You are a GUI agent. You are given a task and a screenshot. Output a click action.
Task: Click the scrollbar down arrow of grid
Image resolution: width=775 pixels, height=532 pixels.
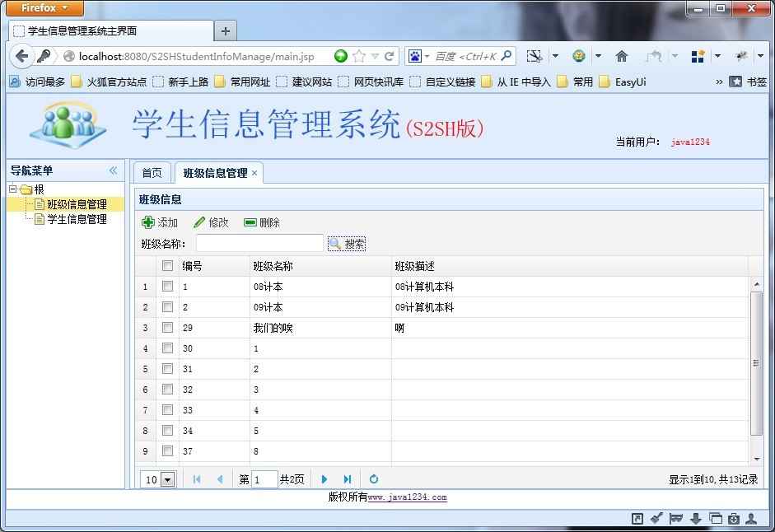point(757,459)
